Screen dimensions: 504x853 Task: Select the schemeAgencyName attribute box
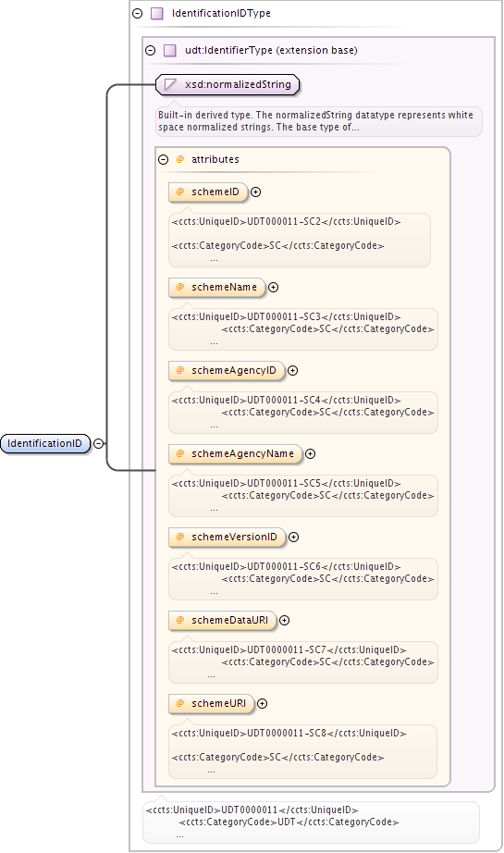pyautogui.click(x=236, y=453)
